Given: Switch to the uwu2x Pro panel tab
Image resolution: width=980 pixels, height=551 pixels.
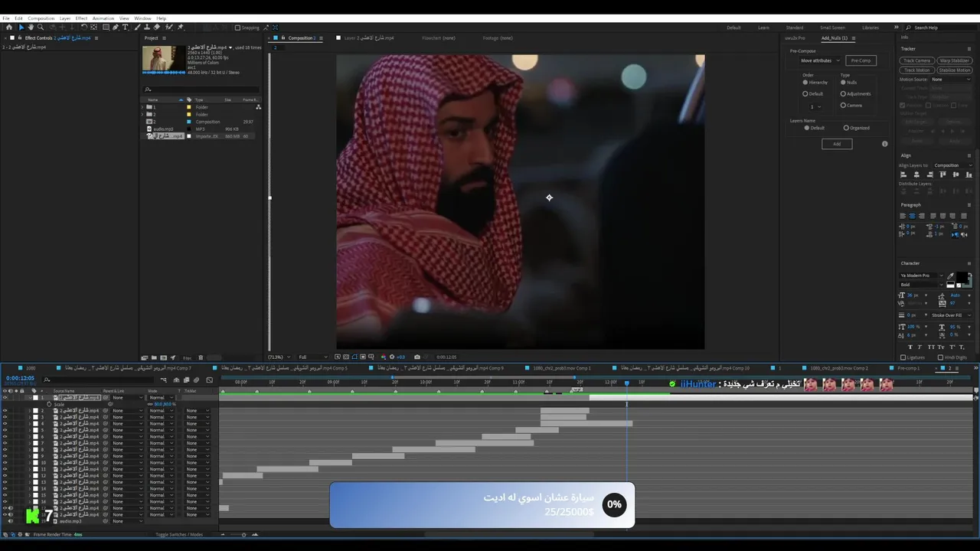Looking at the screenshot, I should [795, 37].
